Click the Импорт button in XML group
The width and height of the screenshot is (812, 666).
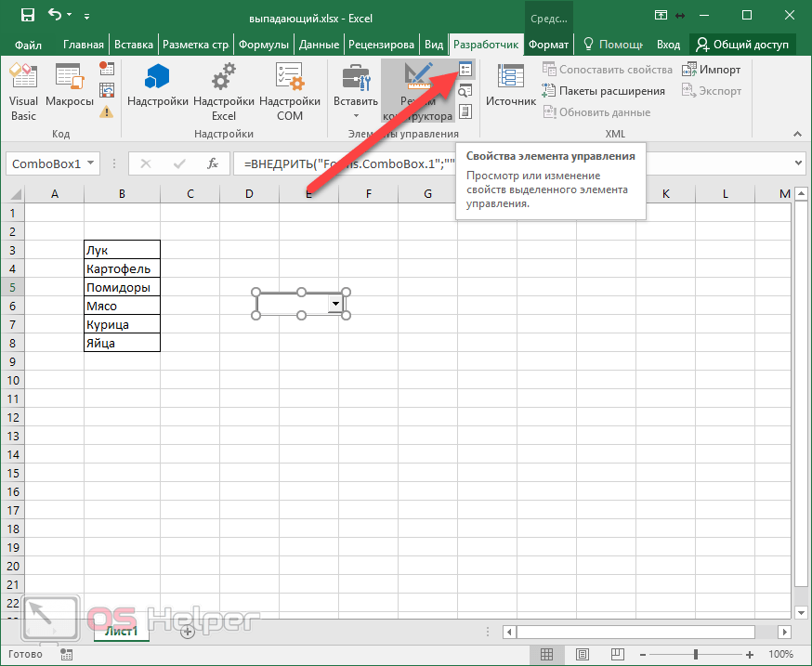[x=711, y=70]
